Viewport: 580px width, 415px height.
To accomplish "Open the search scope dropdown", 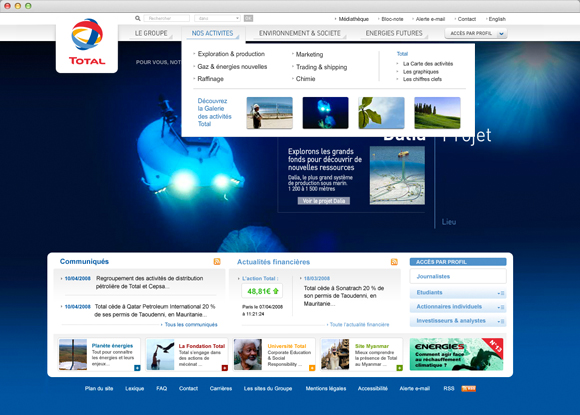I will (x=218, y=18).
